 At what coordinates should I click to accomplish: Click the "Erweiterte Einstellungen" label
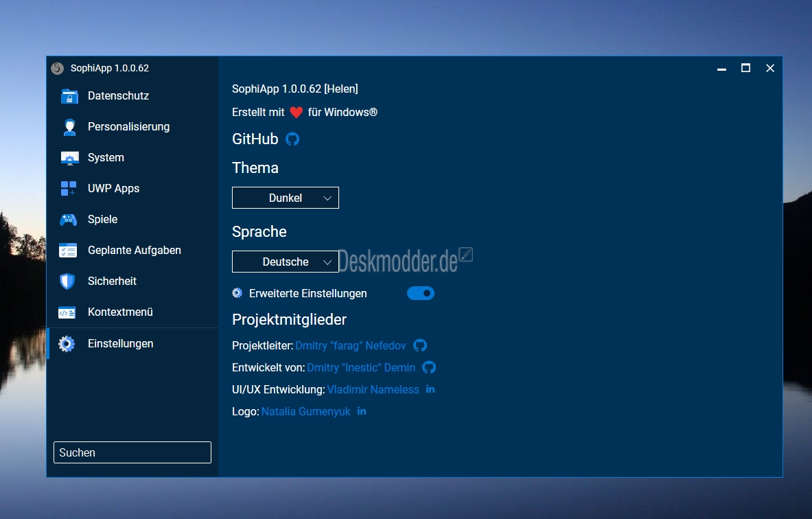tap(308, 294)
